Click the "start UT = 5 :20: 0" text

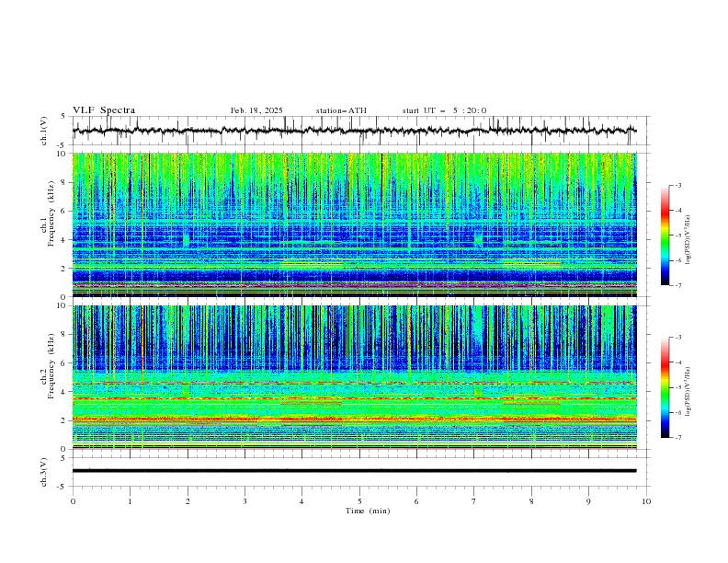click(444, 110)
